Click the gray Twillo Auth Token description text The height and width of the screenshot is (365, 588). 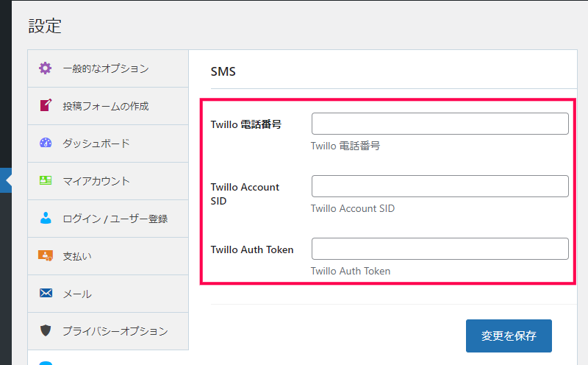351,271
